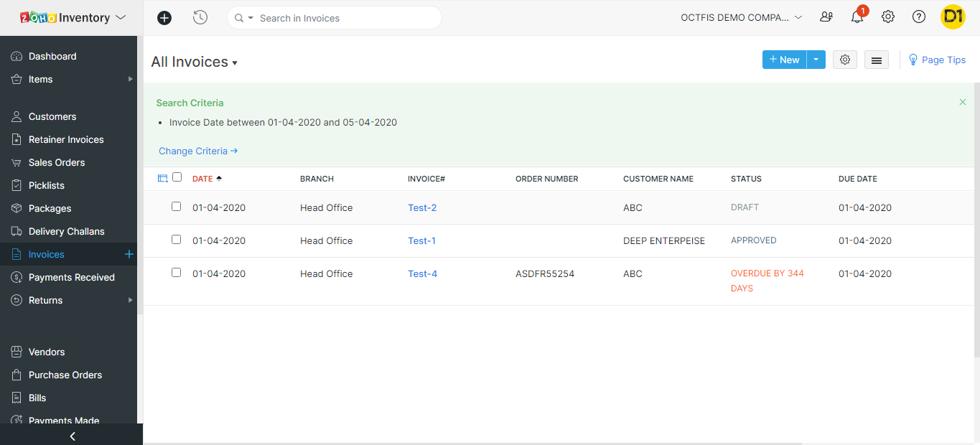Open Vendors in the sidebar

[47, 352]
